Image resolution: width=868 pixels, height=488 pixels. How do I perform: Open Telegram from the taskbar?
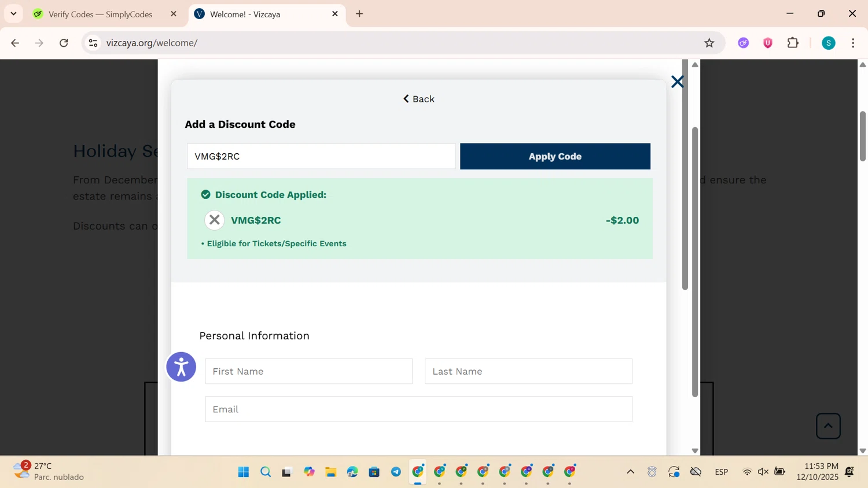[396, 472]
